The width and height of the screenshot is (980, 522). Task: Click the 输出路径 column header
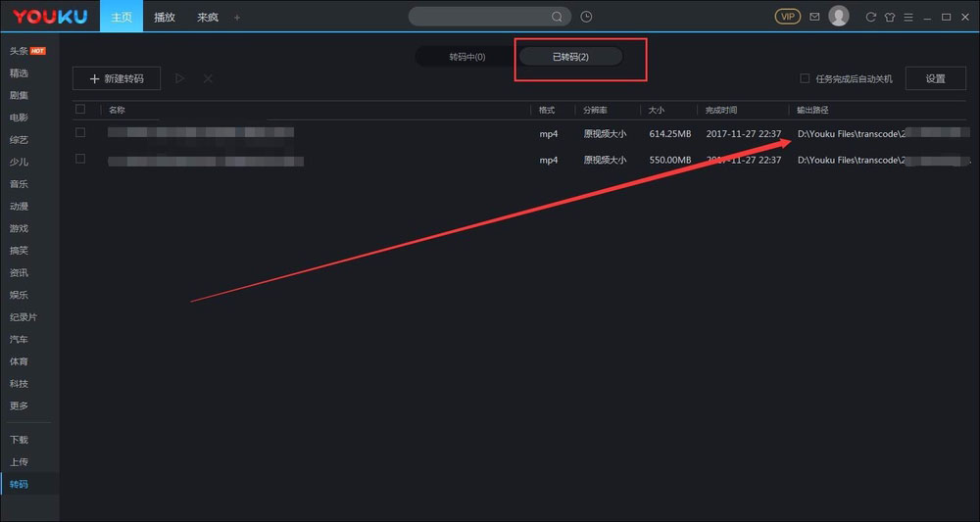pos(812,110)
